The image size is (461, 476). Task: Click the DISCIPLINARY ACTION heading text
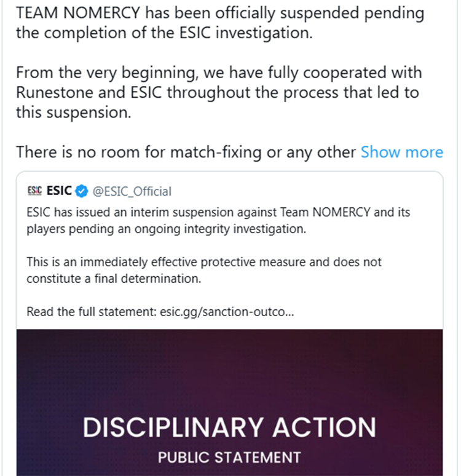[x=229, y=428]
